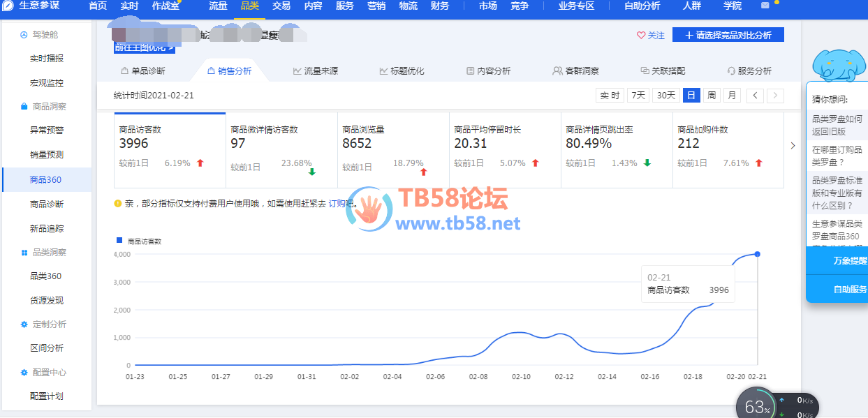This screenshot has height=418, width=868.
Task: Click the heart icon next to 关注
Action: (641, 36)
